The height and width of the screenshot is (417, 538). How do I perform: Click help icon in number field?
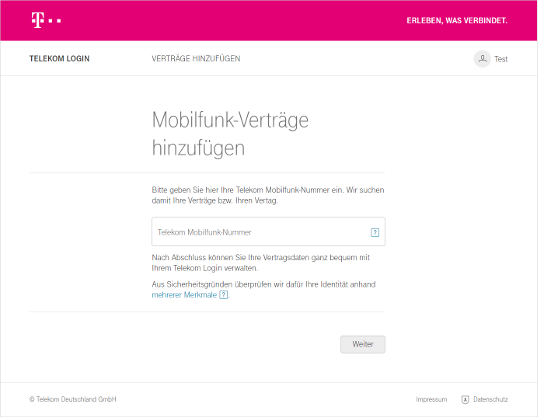[375, 232]
